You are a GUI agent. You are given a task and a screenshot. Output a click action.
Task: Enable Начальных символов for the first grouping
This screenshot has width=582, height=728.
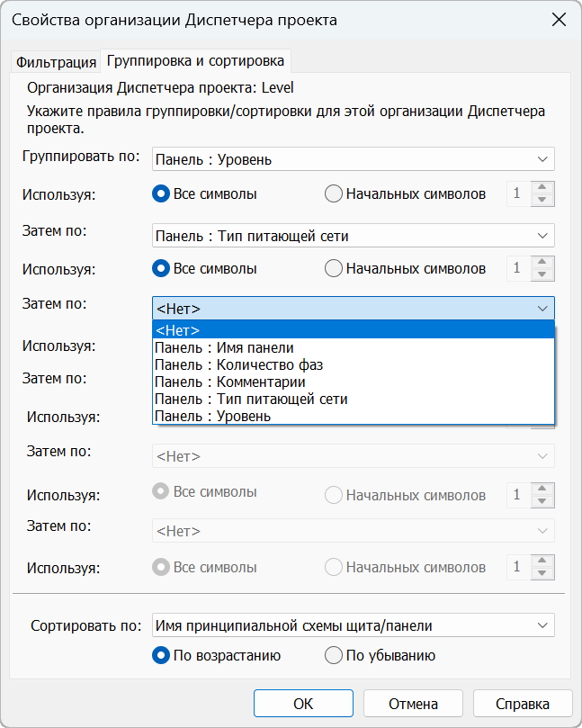[333, 193]
